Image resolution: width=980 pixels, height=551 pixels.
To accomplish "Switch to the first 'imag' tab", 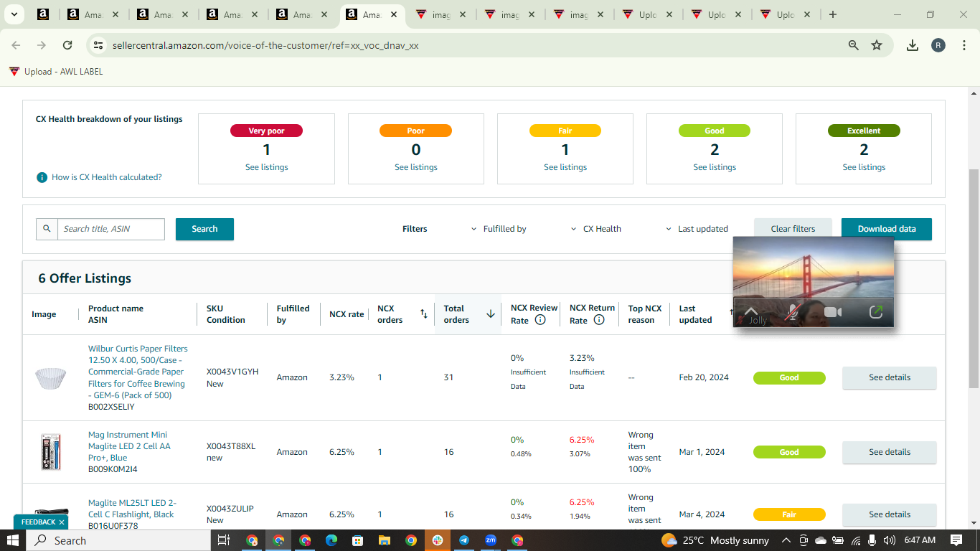I will coord(441,14).
